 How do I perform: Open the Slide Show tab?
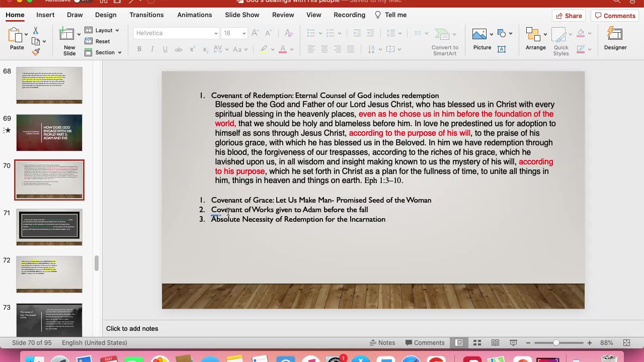(x=242, y=15)
